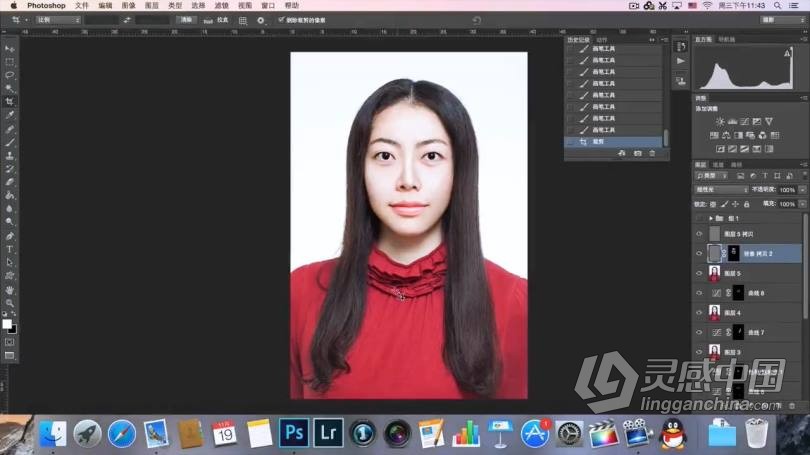Image resolution: width=810 pixels, height=455 pixels.
Task: Select the Healing Brush tool
Action: tap(10, 129)
